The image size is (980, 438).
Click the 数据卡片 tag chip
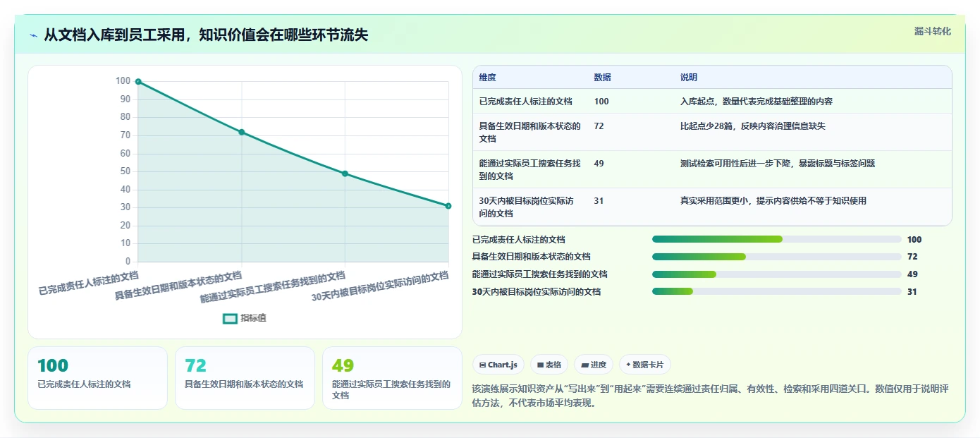point(644,365)
